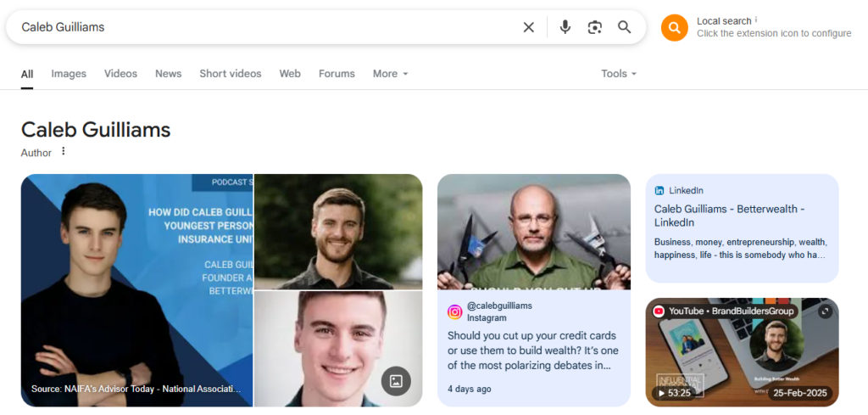Open the Web results tab
Image resolution: width=868 pixels, height=415 pixels.
[290, 74]
